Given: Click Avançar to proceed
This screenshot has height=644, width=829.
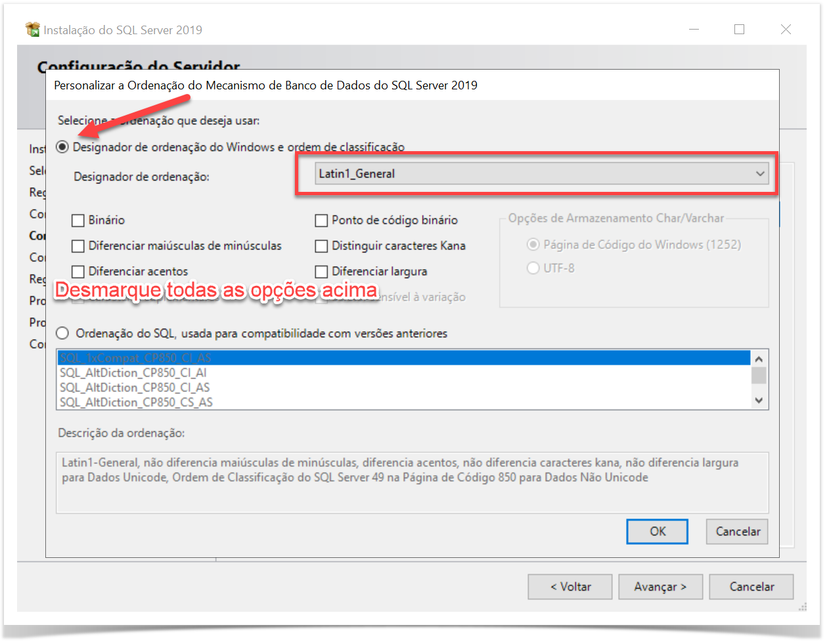Looking at the screenshot, I should (660, 587).
